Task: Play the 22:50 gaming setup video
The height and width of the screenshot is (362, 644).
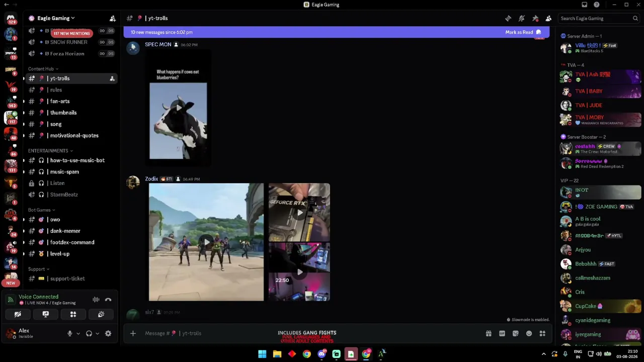Action: 299,272
